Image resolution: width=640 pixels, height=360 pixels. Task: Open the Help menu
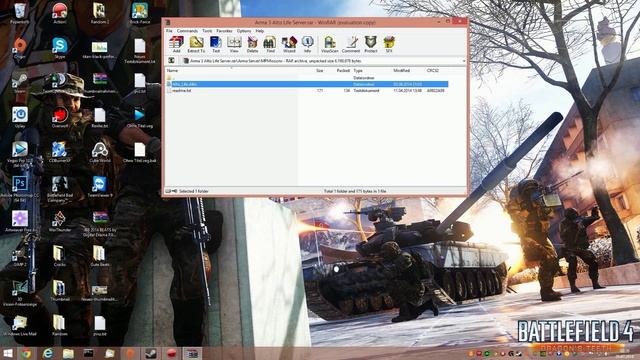pos(260,31)
